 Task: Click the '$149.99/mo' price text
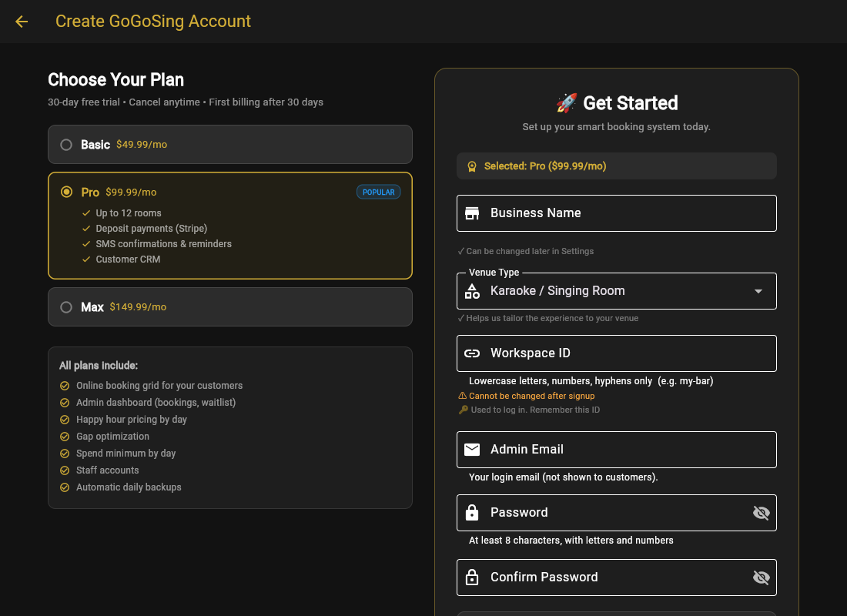coord(138,307)
